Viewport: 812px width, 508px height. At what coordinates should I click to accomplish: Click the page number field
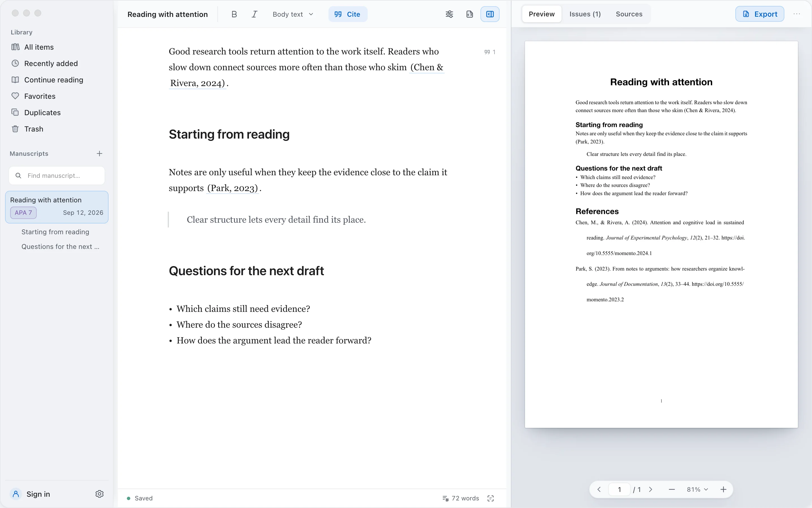tap(619, 490)
